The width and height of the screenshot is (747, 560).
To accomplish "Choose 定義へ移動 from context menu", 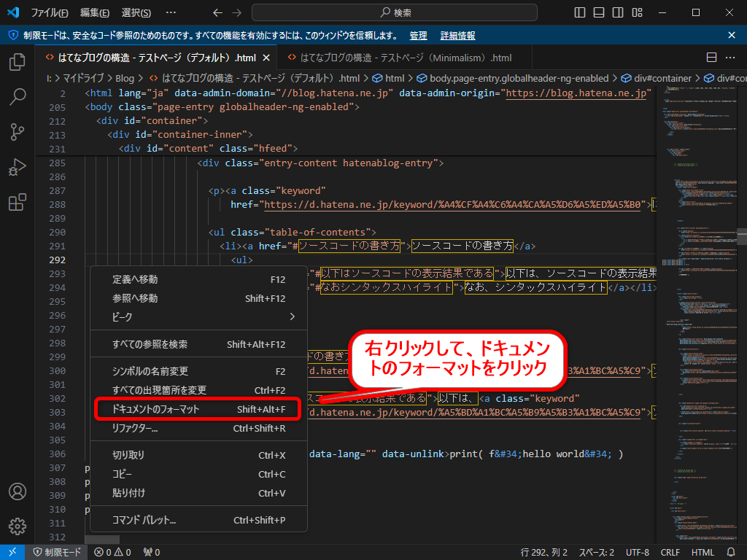I will [x=198, y=279].
